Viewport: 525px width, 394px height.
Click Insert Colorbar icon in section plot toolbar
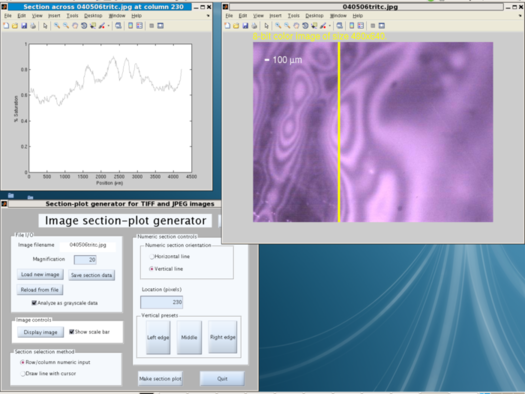point(131,26)
